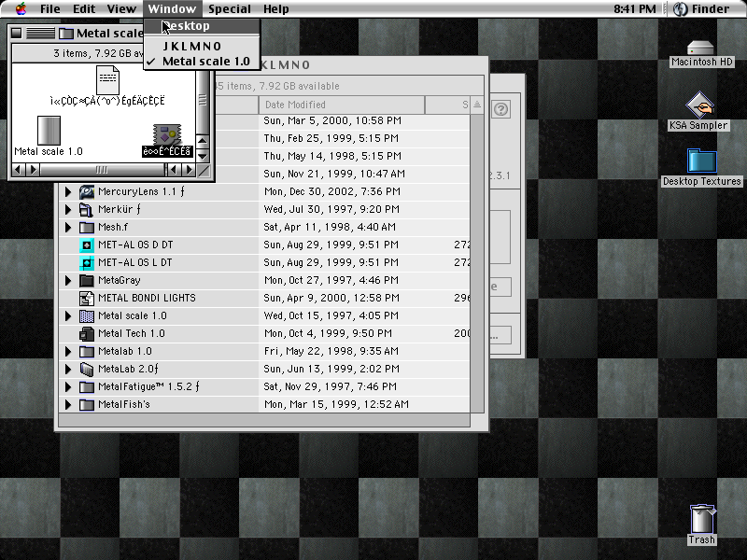Image resolution: width=747 pixels, height=560 pixels.
Task: Select the MetaGray folder icon
Action: click(86, 281)
